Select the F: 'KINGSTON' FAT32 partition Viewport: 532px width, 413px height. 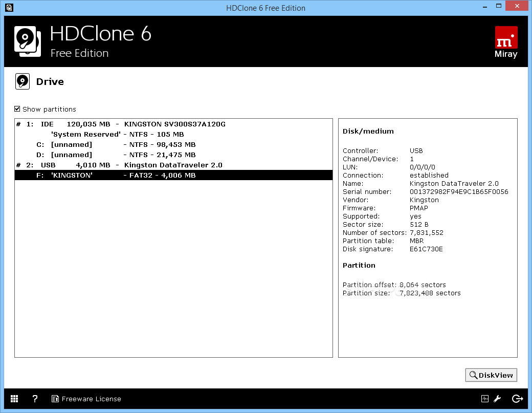(173, 175)
